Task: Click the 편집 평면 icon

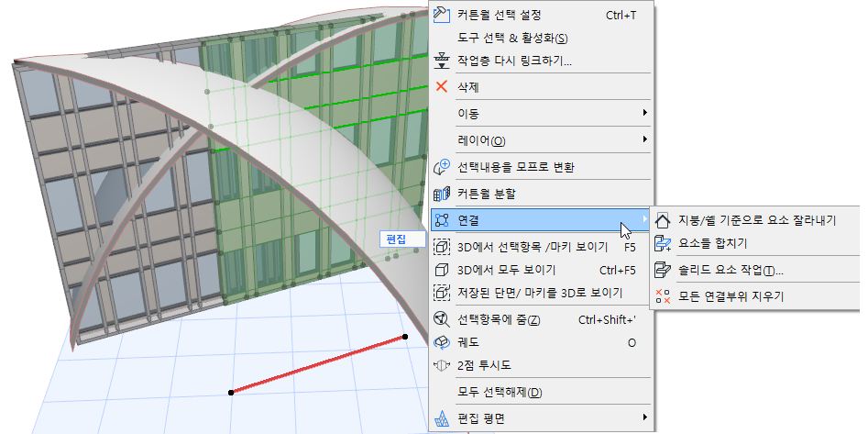Action: [441, 418]
